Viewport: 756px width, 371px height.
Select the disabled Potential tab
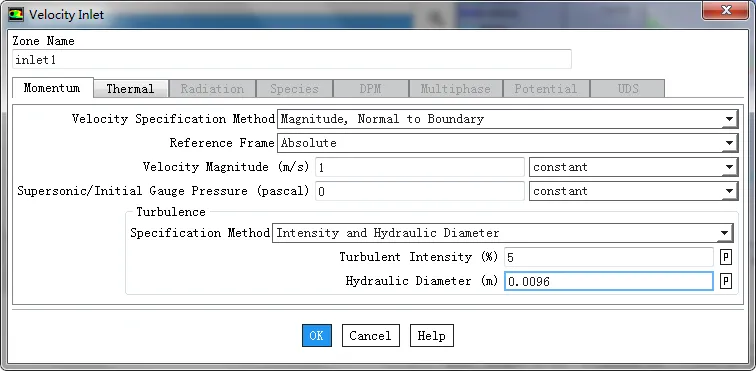(546, 89)
